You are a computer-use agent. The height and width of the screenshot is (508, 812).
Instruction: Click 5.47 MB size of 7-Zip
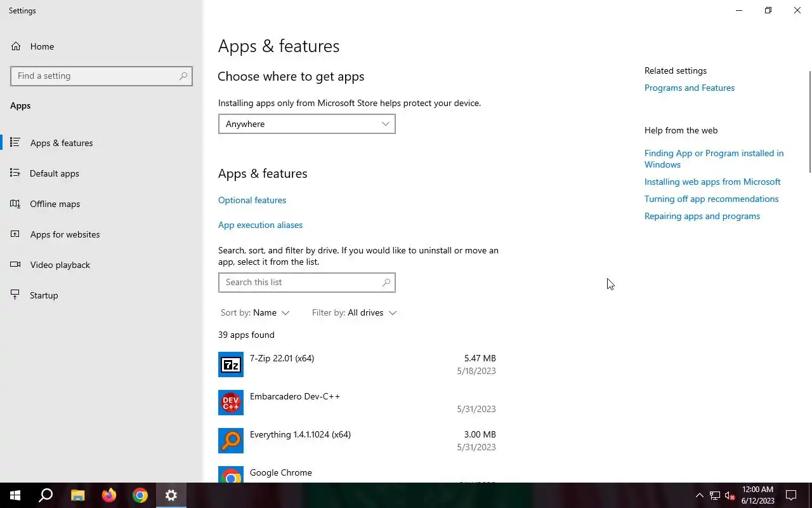(480, 358)
